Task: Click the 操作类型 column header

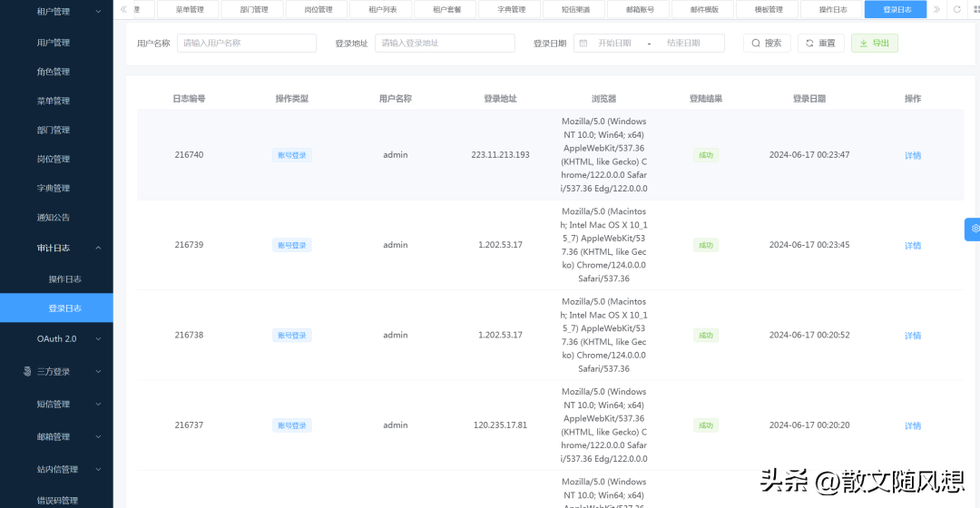Action: [292, 99]
